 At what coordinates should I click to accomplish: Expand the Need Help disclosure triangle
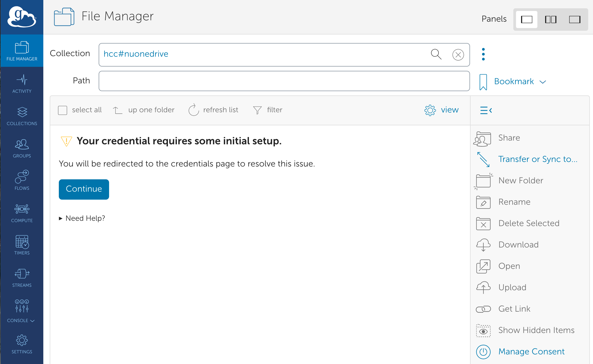click(61, 218)
